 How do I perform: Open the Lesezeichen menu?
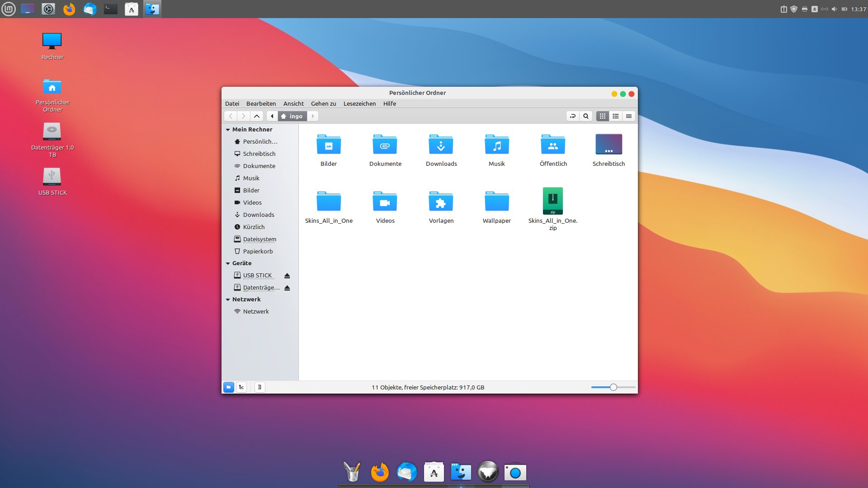pyautogui.click(x=359, y=103)
